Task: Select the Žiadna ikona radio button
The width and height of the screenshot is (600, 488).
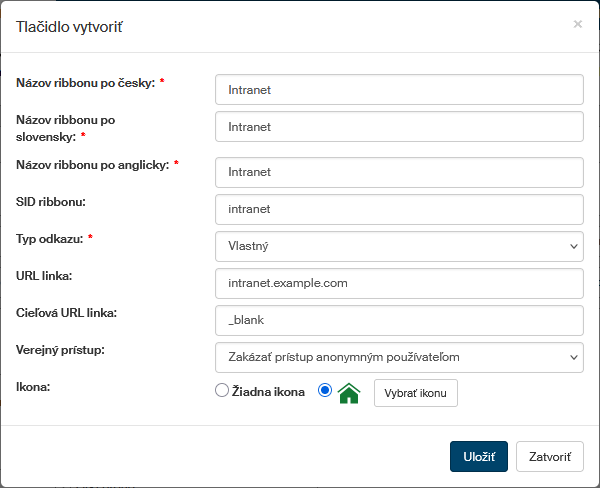Action: point(222,391)
